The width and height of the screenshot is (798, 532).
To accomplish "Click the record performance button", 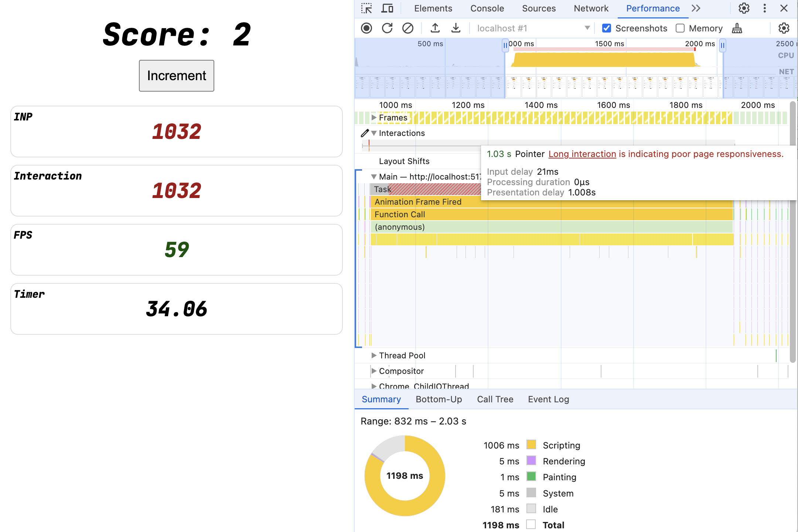I will (367, 28).
